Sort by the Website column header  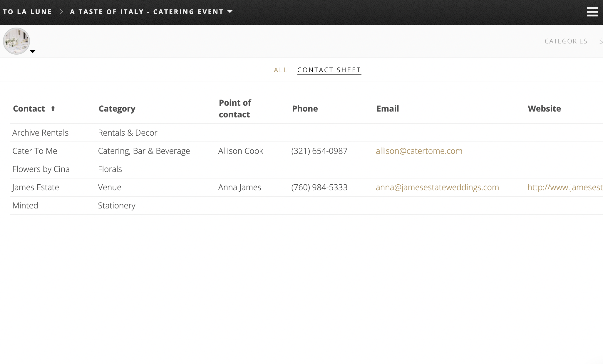tap(544, 109)
